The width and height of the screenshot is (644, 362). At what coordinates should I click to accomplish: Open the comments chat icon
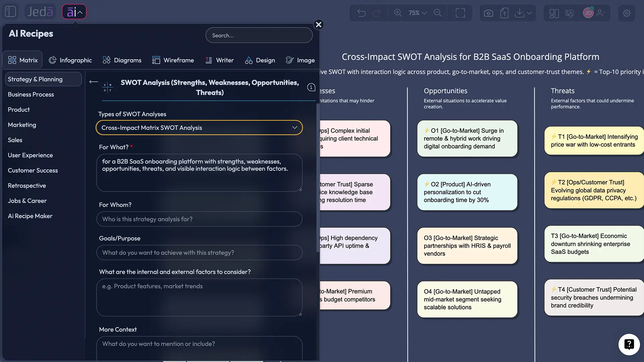[570, 13]
